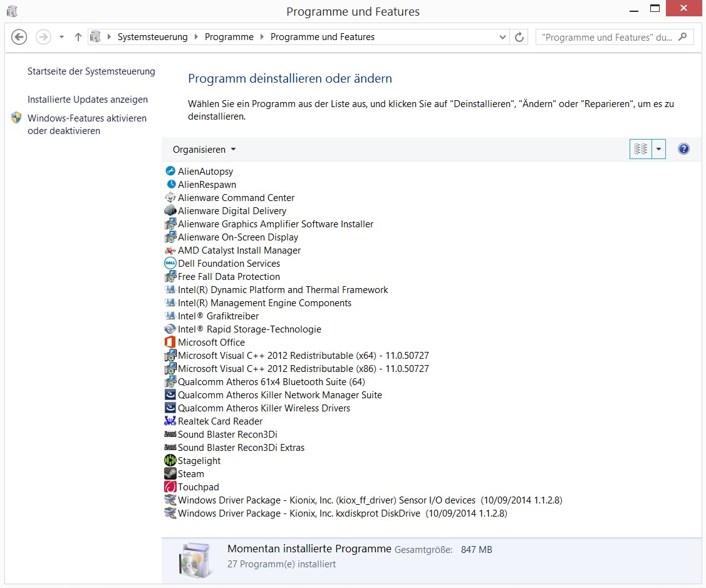This screenshot has width=706, height=588.
Task: Click the Programme und Features title bar icon
Action: tap(12, 11)
